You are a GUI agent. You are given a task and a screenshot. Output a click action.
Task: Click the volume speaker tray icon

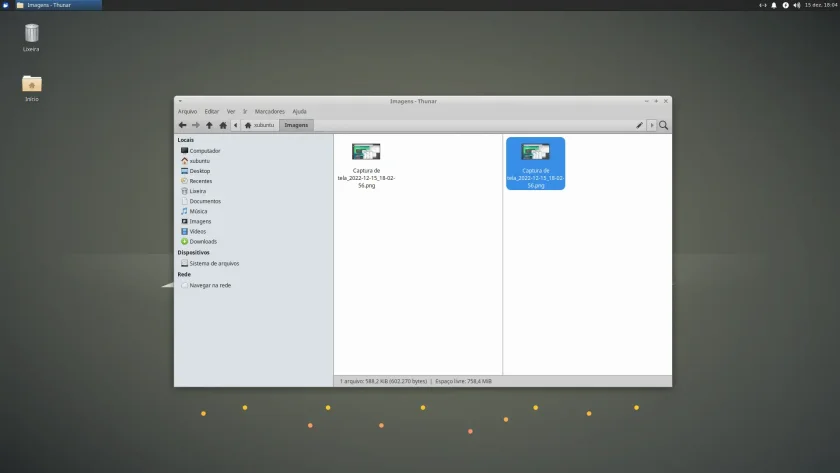797,5
